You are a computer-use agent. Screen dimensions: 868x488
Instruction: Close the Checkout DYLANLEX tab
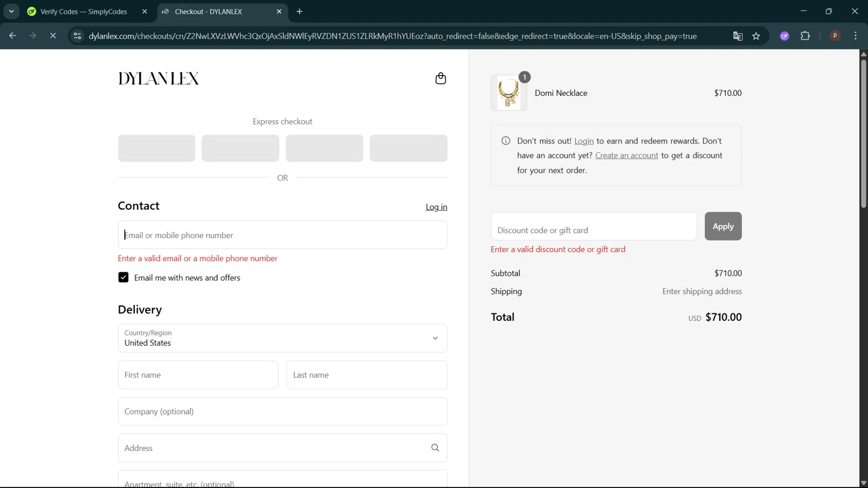(279, 12)
